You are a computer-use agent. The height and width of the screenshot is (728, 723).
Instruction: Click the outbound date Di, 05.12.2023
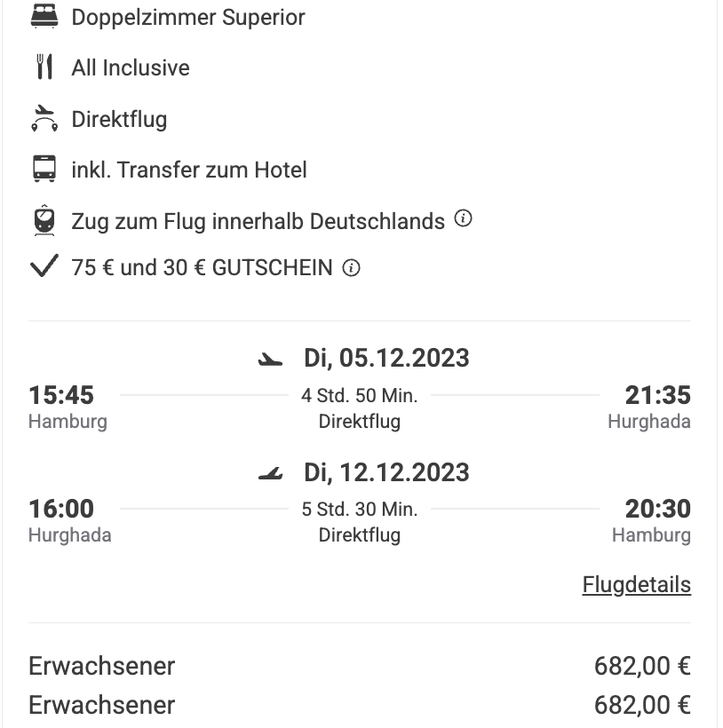point(386,358)
